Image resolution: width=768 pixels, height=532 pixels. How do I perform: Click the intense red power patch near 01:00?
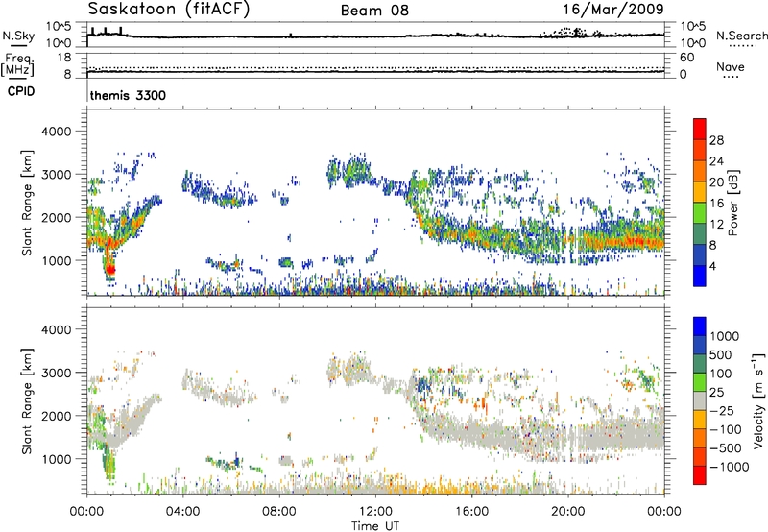(x=110, y=270)
